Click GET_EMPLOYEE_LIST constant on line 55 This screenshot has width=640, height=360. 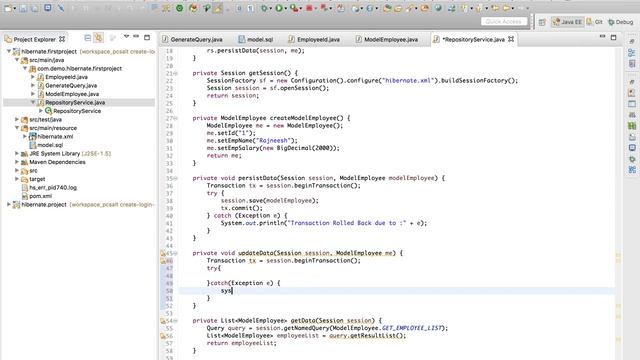click(x=411, y=328)
